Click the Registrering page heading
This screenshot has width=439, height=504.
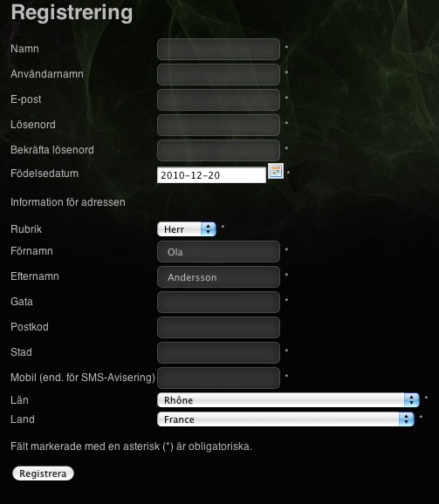[72, 13]
